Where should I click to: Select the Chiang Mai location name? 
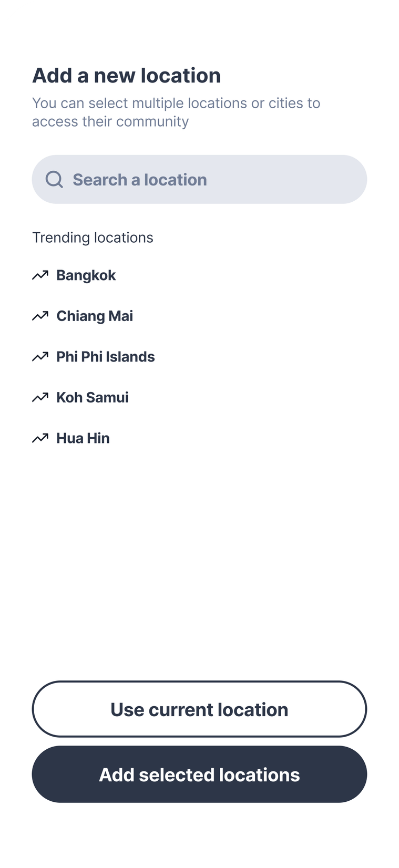point(95,316)
